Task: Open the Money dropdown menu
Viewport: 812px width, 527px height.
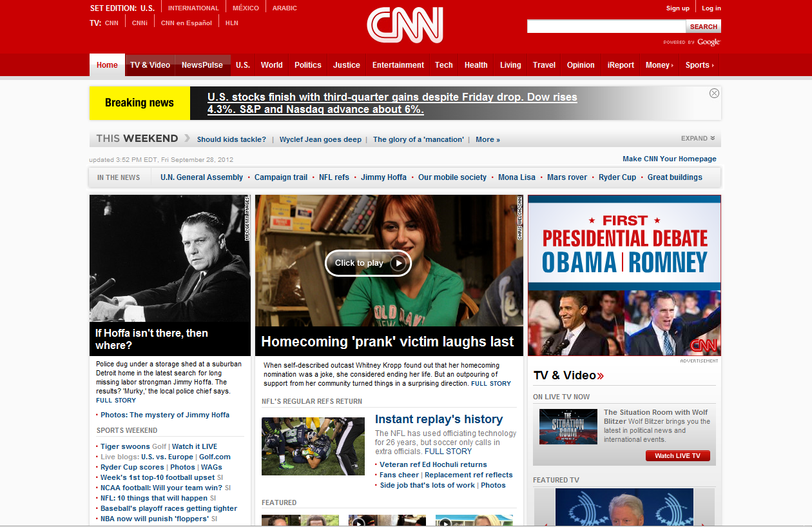Action: coord(659,65)
